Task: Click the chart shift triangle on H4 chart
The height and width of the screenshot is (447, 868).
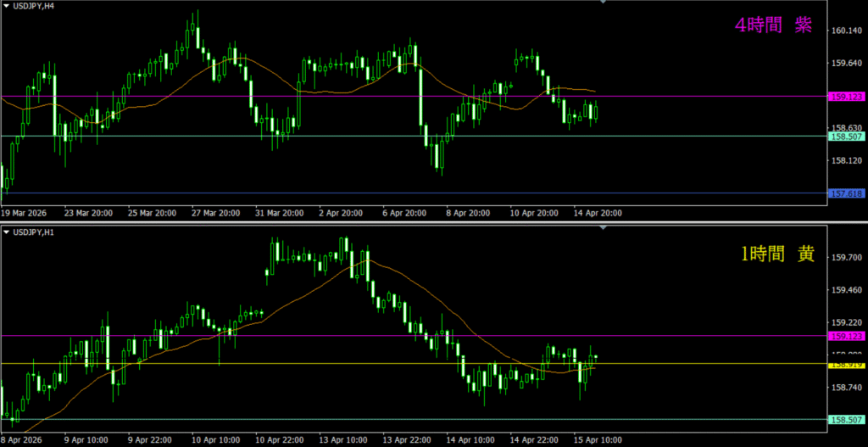Action: (x=603, y=3)
